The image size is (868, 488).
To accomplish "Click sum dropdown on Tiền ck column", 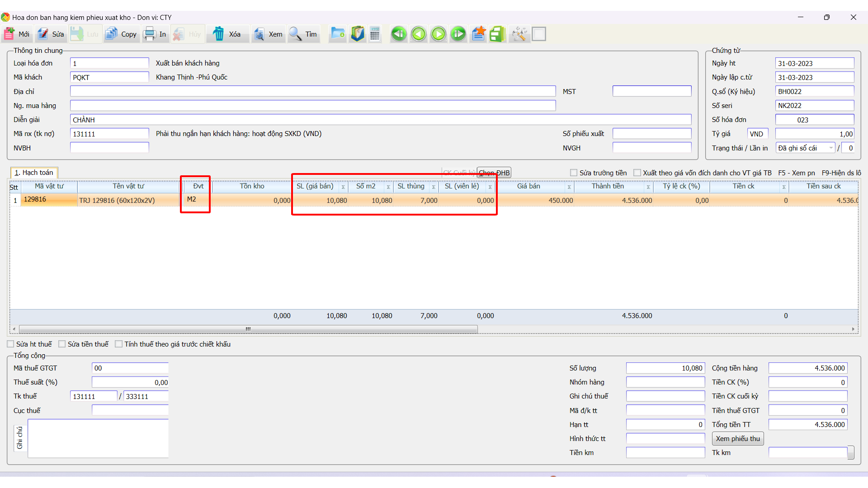I will (x=784, y=187).
